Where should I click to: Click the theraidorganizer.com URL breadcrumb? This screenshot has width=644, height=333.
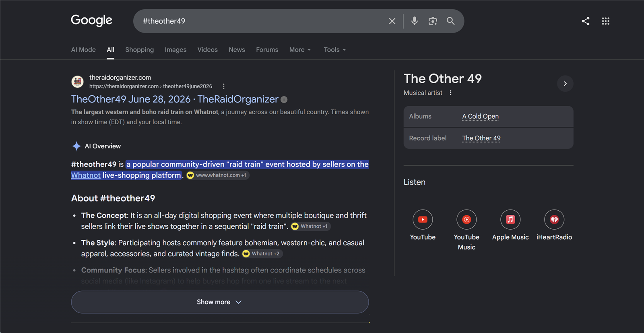(151, 86)
